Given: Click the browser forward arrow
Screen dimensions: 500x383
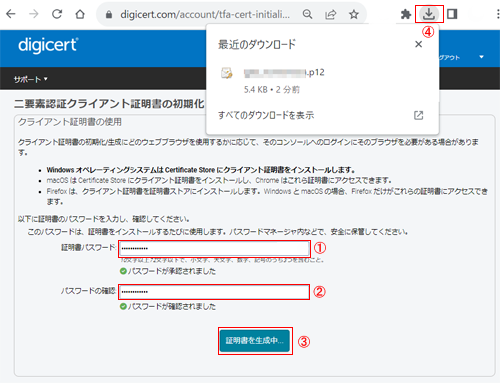Looking at the screenshot, I should (33, 14).
